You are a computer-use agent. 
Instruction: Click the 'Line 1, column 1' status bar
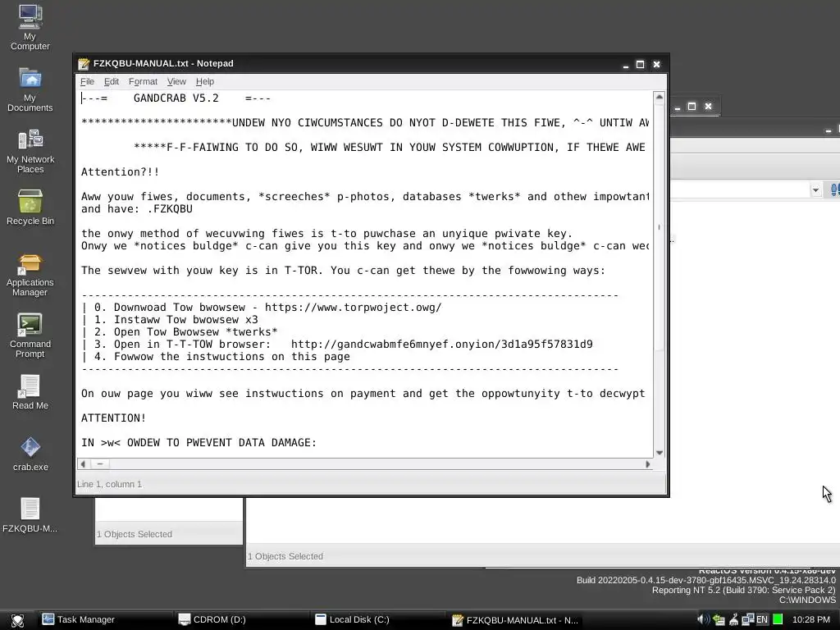[110, 484]
